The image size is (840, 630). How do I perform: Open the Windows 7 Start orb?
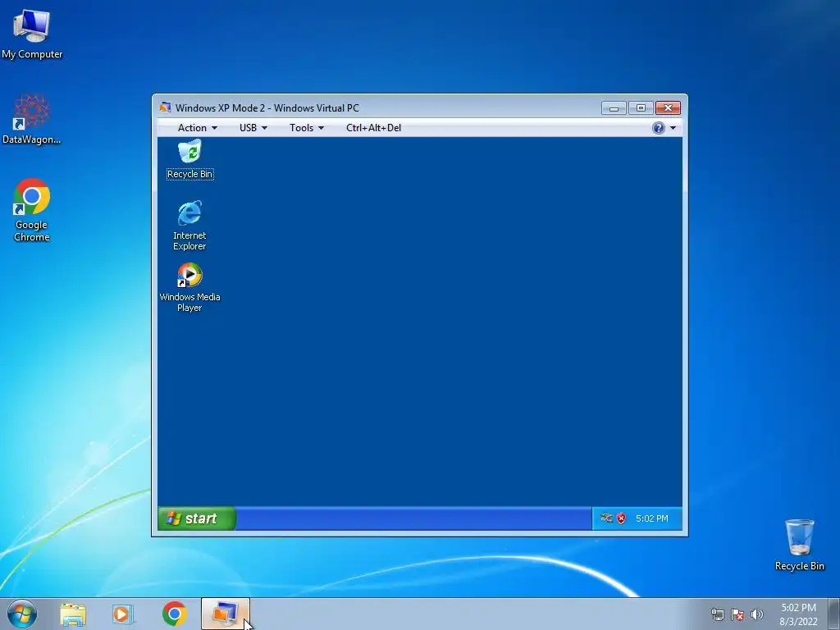click(22, 614)
